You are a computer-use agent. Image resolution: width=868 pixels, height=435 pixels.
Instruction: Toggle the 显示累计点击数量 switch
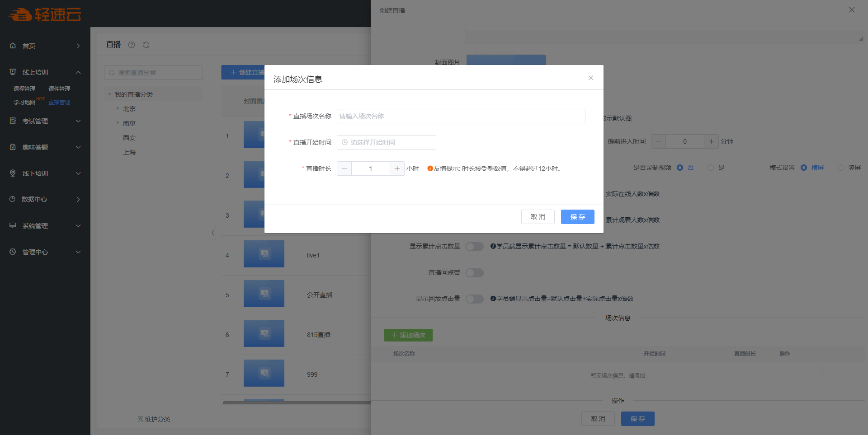tap(475, 247)
